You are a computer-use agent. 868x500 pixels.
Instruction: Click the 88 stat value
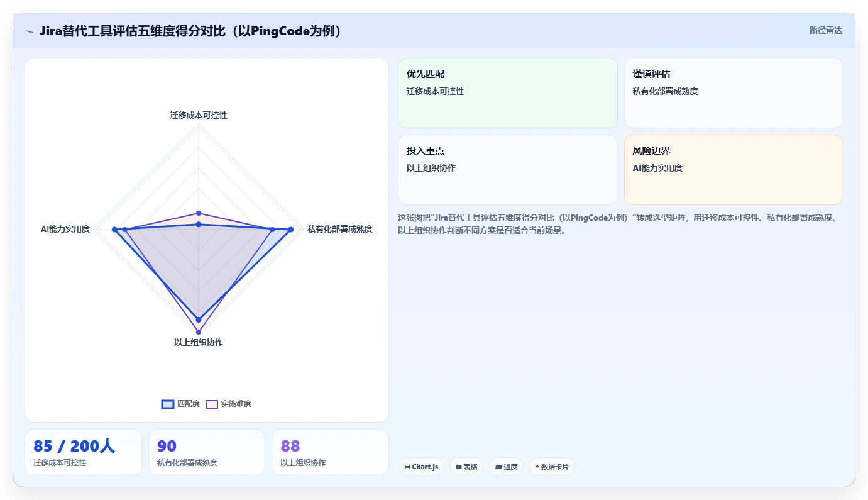(290, 446)
